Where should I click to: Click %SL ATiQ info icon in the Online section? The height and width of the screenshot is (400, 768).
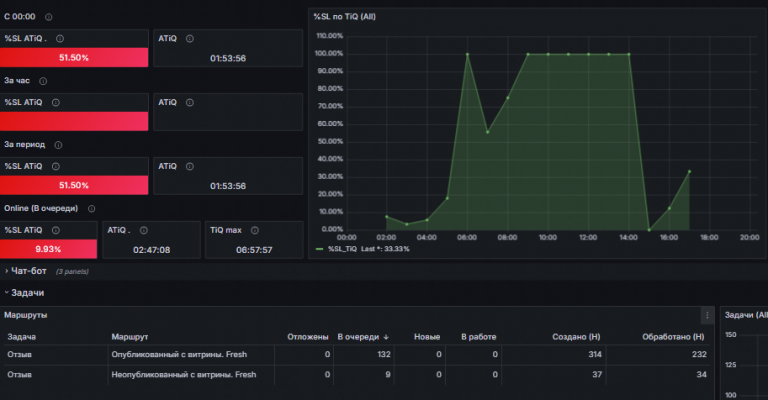click(56, 231)
